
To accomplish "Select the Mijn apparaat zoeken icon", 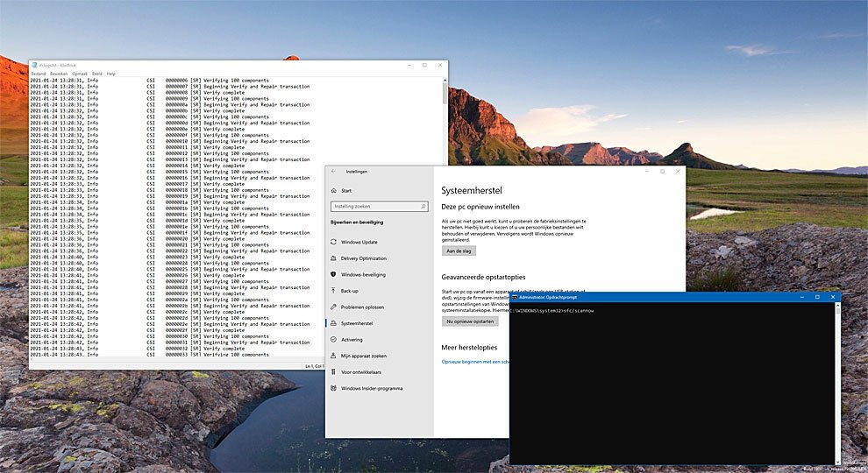I will click(x=333, y=356).
